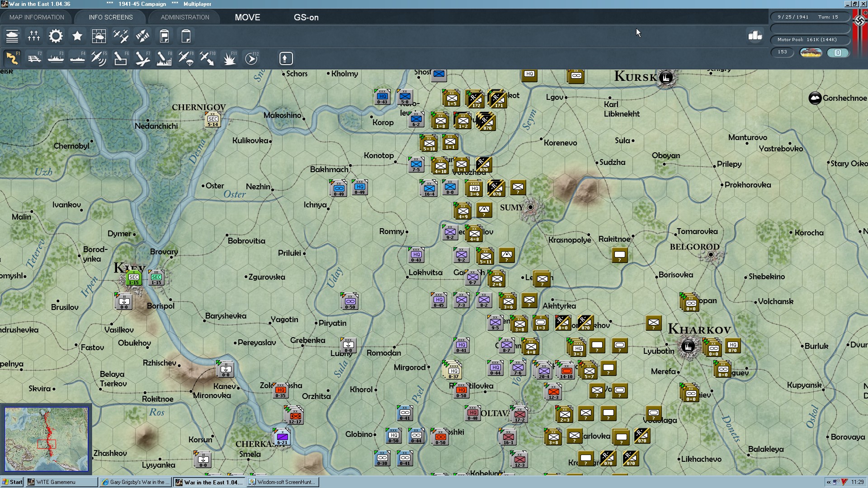Image resolution: width=868 pixels, height=488 pixels.
Task: Click the MOVE mode label
Action: pyautogui.click(x=247, y=17)
